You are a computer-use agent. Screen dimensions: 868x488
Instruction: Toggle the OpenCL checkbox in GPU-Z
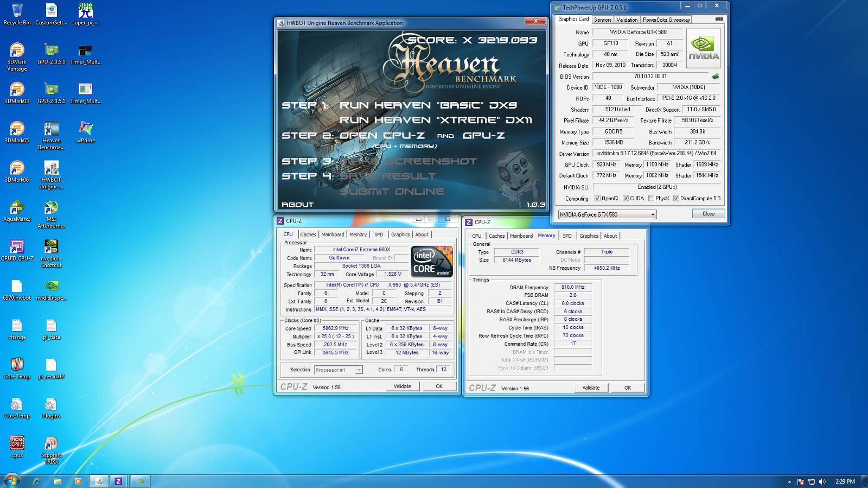click(x=597, y=199)
